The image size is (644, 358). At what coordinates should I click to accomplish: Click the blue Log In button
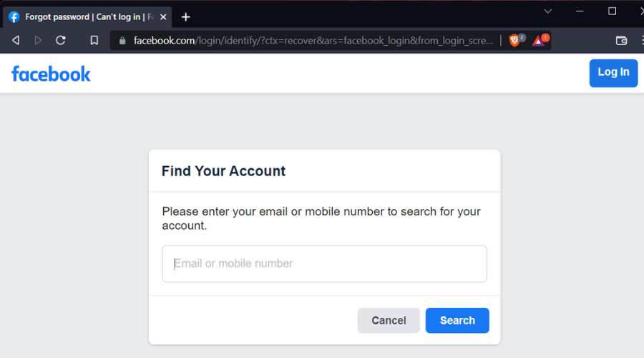(x=613, y=73)
